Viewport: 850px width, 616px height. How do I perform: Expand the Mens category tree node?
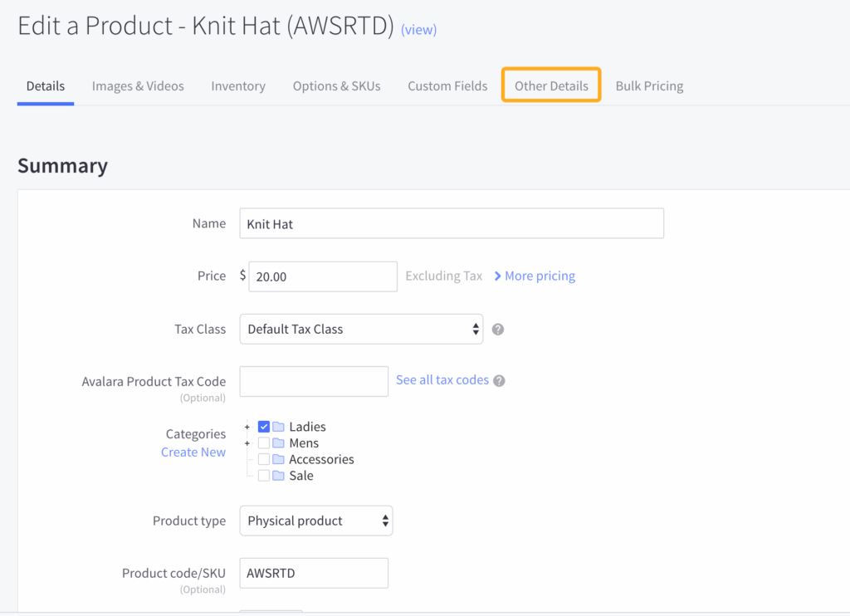click(247, 443)
